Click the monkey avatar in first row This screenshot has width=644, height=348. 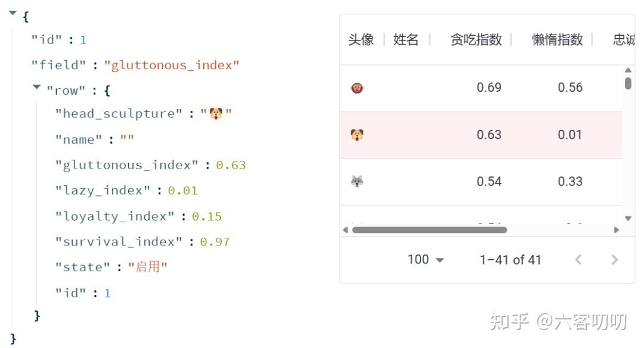point(357,88)
